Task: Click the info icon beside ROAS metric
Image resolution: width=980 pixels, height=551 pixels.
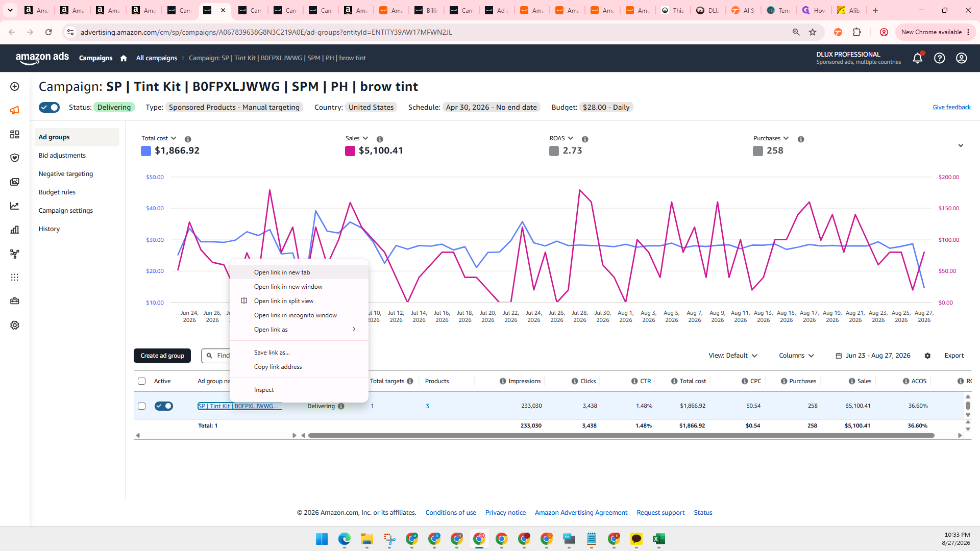Action: pyautogui.click(x=585, y=139)
